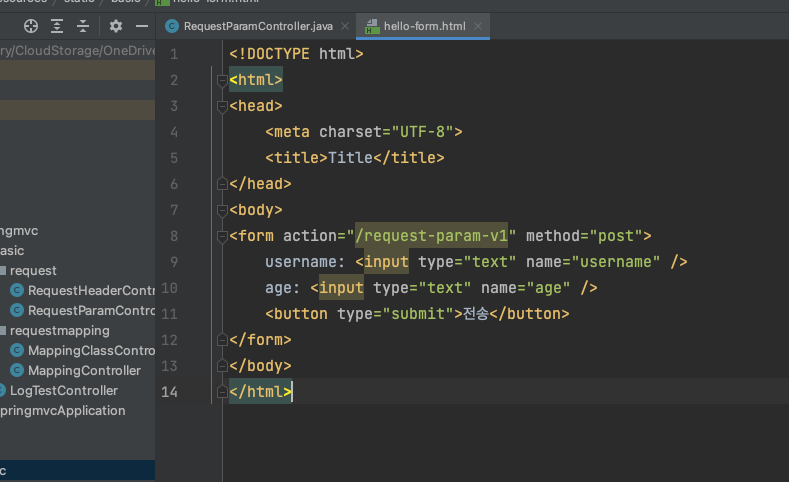789x482 pixels.
Task: Open RequestHeaderController in project tree
Action: [x=91, y=291]
